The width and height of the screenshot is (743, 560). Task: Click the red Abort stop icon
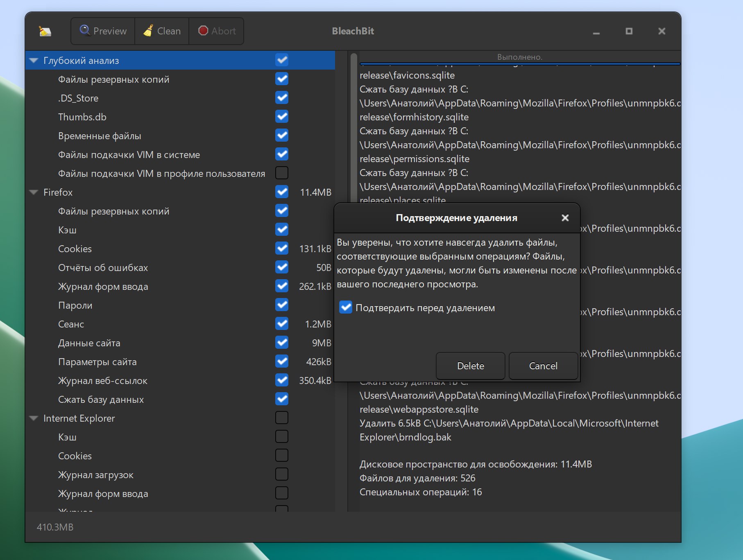[203, 31]
